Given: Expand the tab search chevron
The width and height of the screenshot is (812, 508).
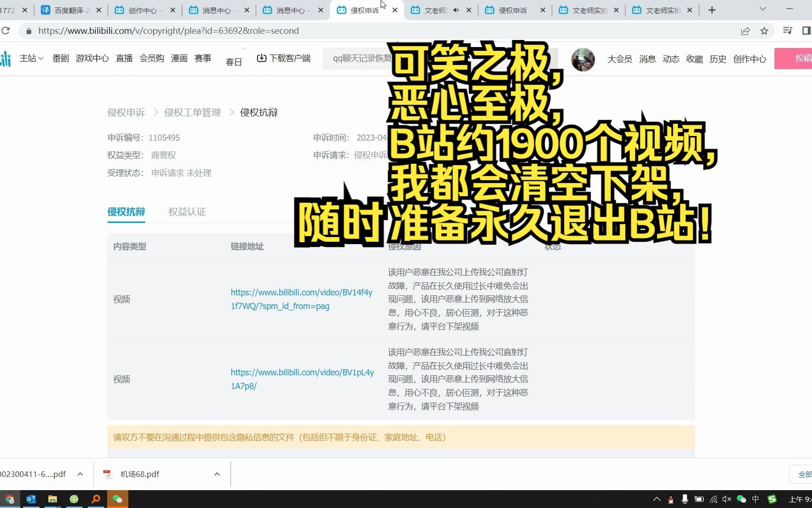Looking at the screenshot, I should [x=763, y=9].
